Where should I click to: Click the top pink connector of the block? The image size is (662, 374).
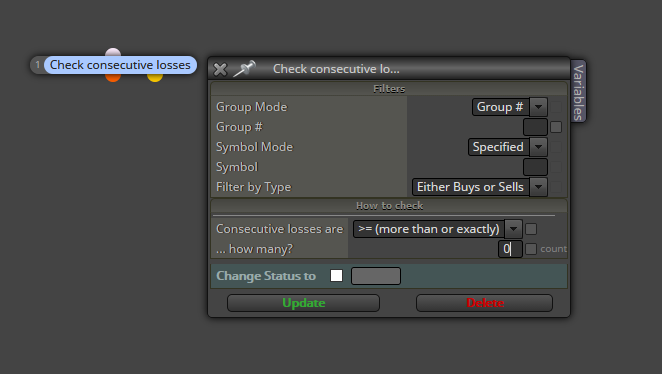click(x=113, y=52)
